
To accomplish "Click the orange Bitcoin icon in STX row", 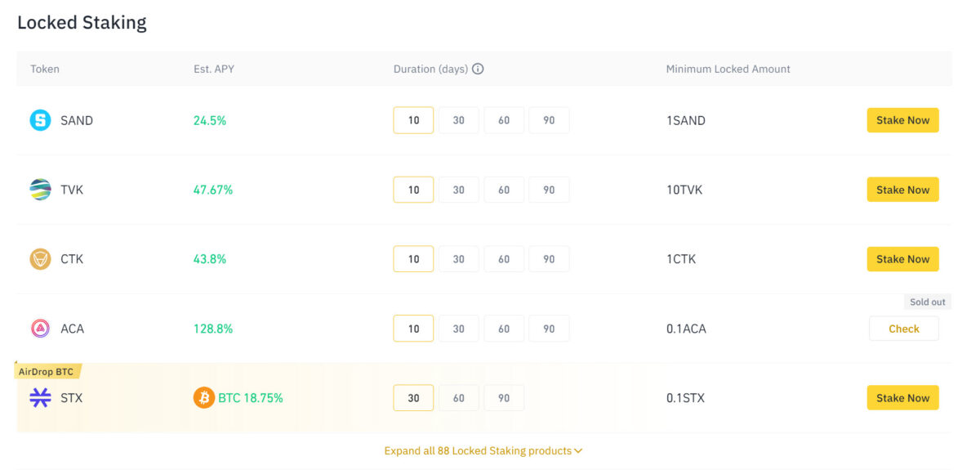I will (204, 398).
